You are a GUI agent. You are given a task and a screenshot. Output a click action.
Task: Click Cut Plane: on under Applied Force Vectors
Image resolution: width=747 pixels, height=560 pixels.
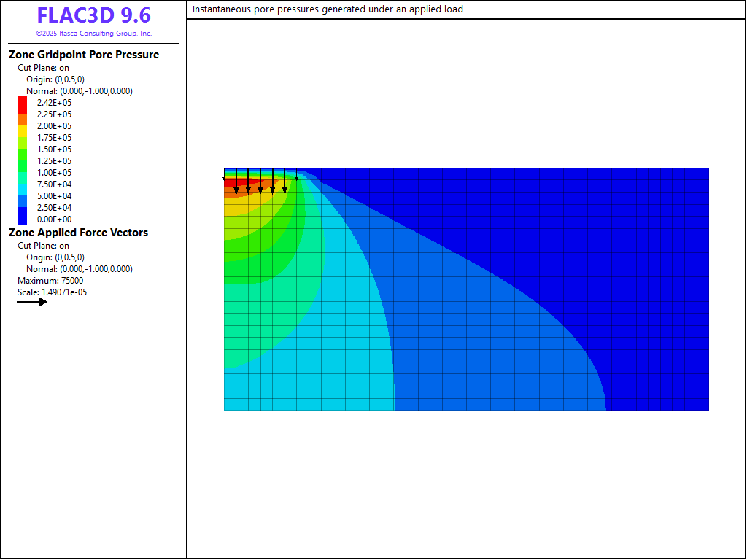pyautogui.click(x=44, y=246)
